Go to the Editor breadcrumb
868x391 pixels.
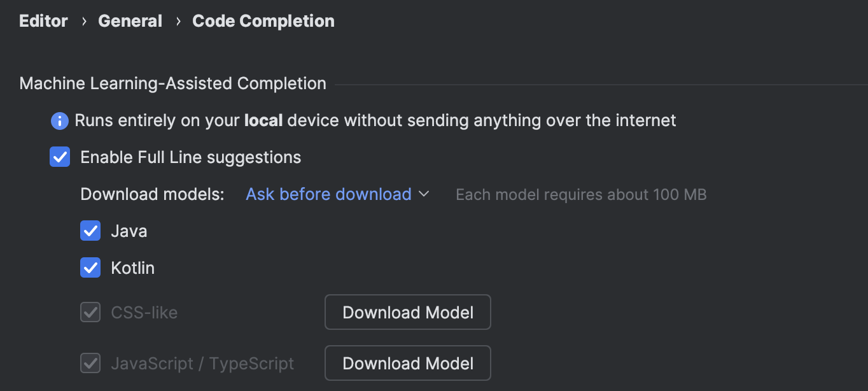tap(43, 21)
